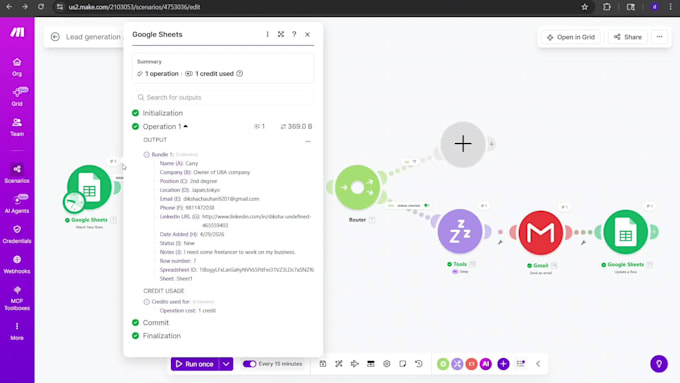
Task: Open scenario inputs and outputs icon
Action: tap(371, 364)
